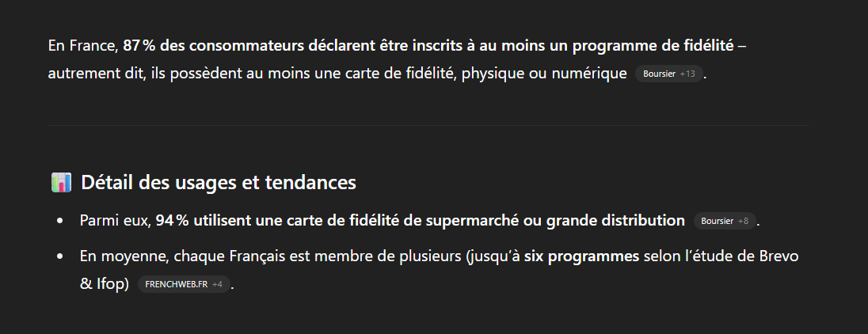The width and height of the screenshot is (868, 334).
Task: Click the horizontal divider line
Action: tap(428, 125)
